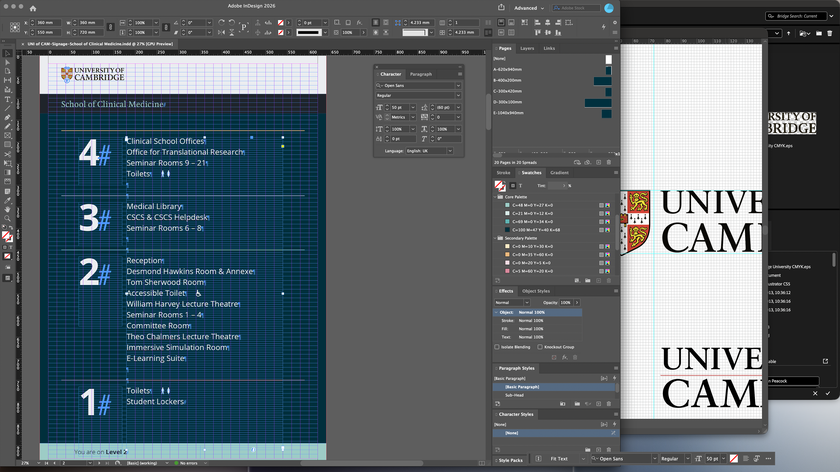Image resolution: width=840 pixels, height=472 pixels.
Task: Click the effects fx icon in control bar
Action: [359, 23]
